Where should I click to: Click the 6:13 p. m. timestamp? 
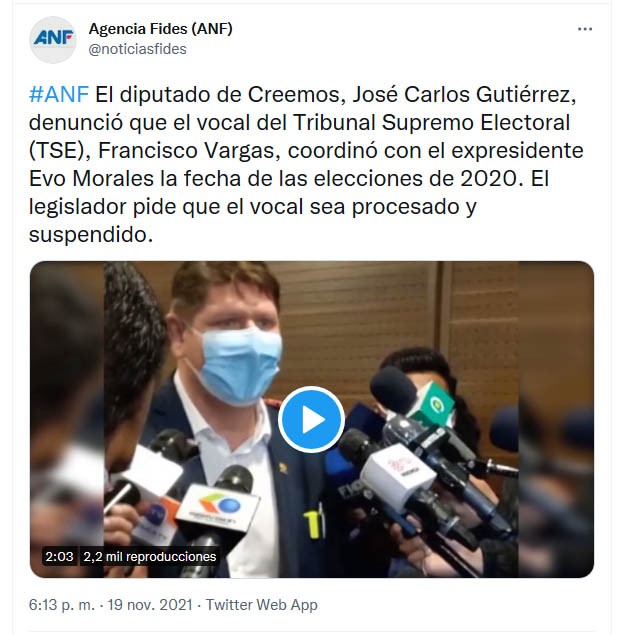(x=62, y=605)
